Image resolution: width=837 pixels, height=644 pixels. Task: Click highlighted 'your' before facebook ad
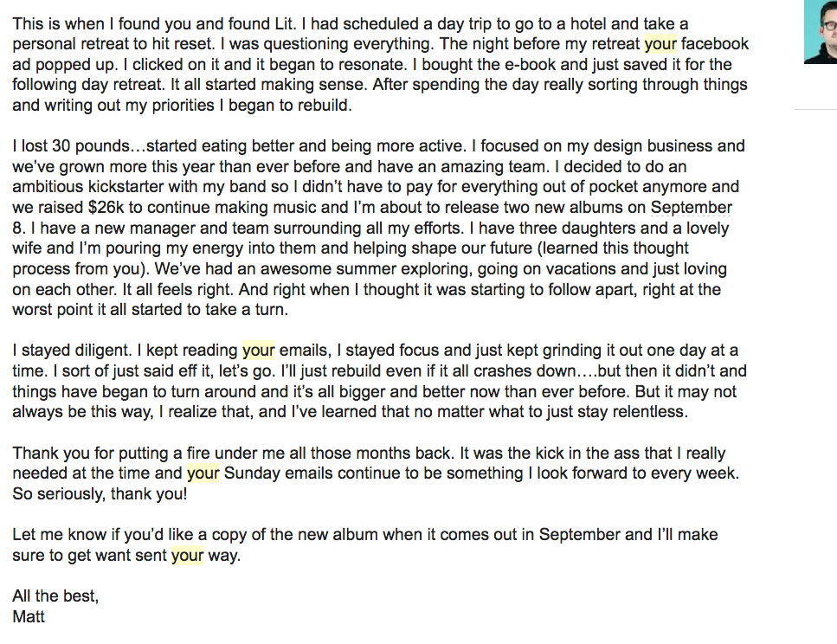point(660,44)
